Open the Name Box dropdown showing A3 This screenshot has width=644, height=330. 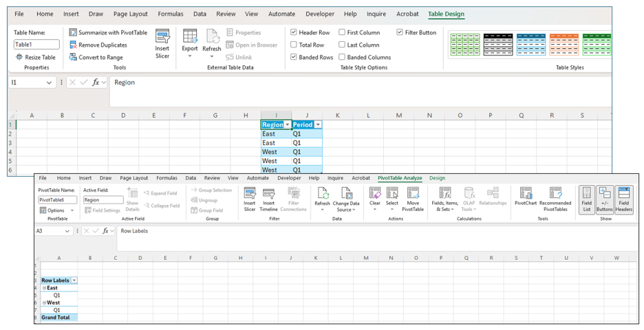pyautogui.click(x=67, y=232)
